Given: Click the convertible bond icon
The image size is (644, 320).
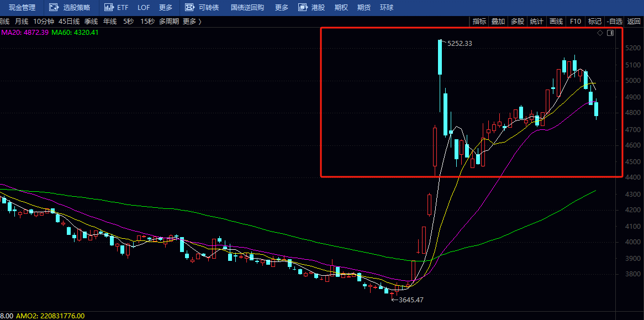Looking at the screenshot, I should tap(189, 7).
